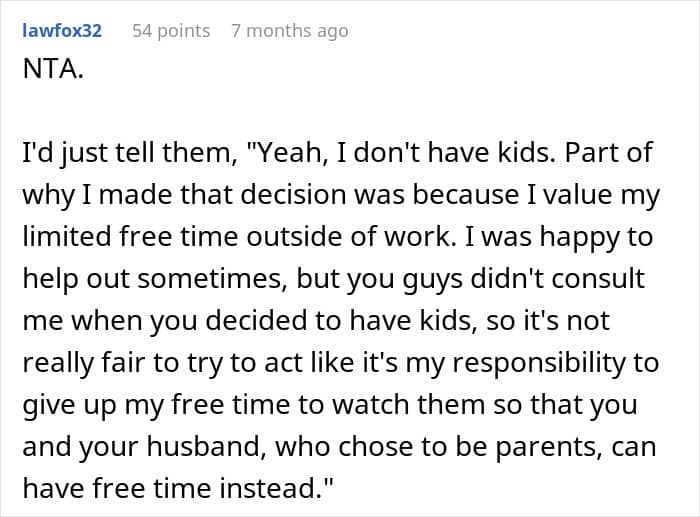
Task: Click the line starting "give up my free time"
Action: click(330, 405)
